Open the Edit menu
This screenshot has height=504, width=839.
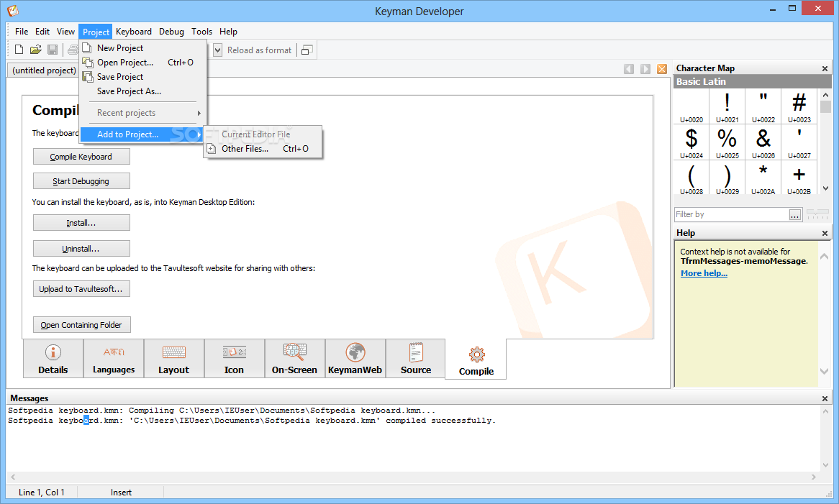click(x=42, y=32)
